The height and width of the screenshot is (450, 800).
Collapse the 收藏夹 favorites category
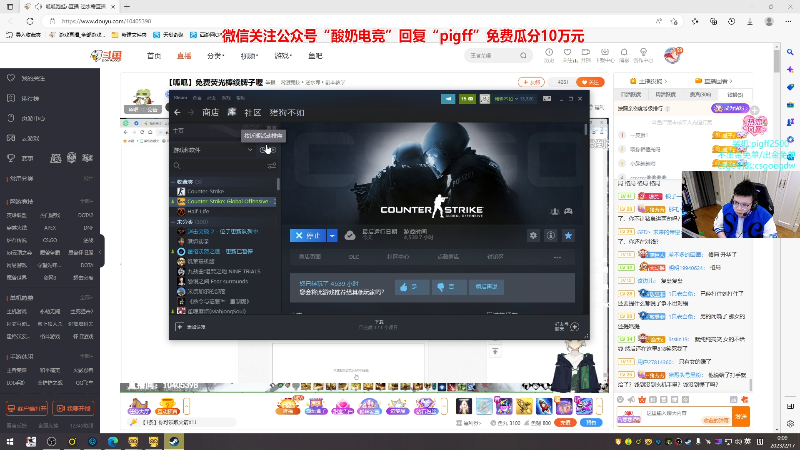[173, 182]
